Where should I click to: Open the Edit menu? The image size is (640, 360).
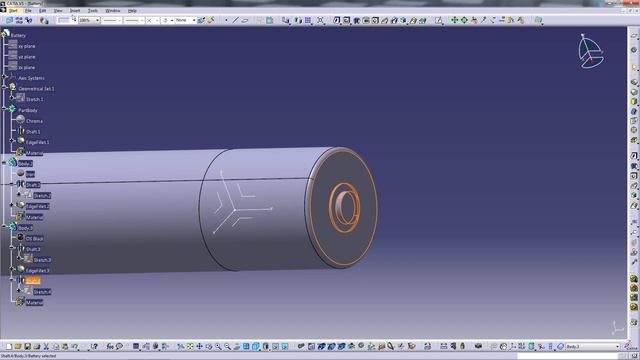coord(42,11)
